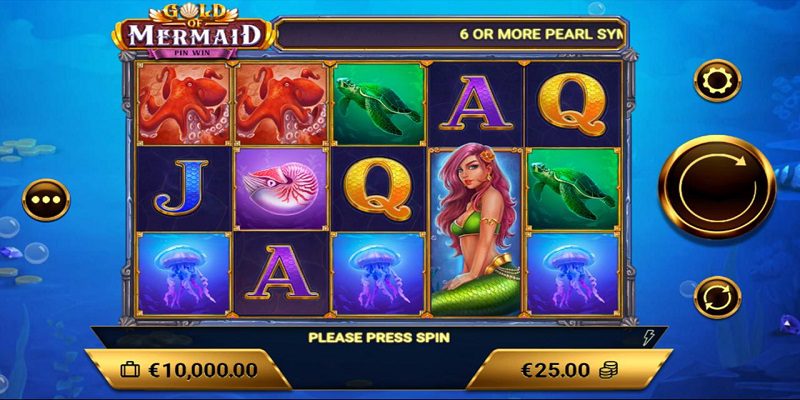This screenshot has width=800, height=400.
Task: Open the three-dot menu button
Action: click(x=46, y=200)
